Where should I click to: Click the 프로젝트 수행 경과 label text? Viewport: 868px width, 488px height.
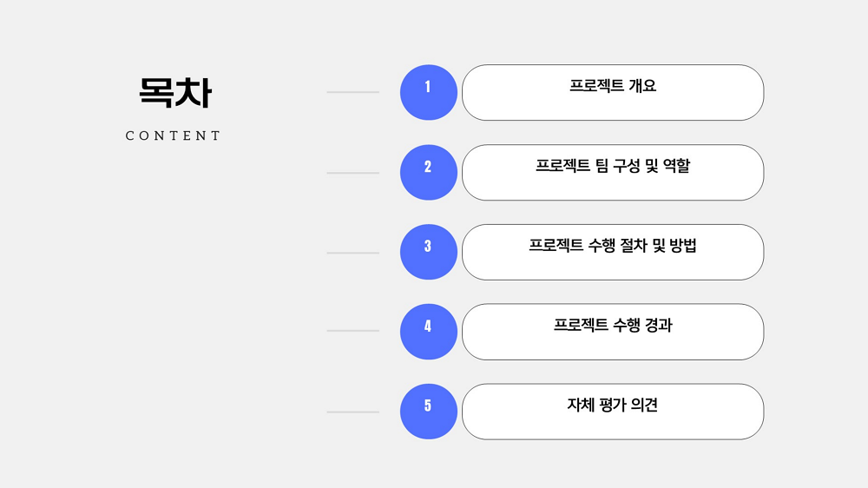(613, 325)
